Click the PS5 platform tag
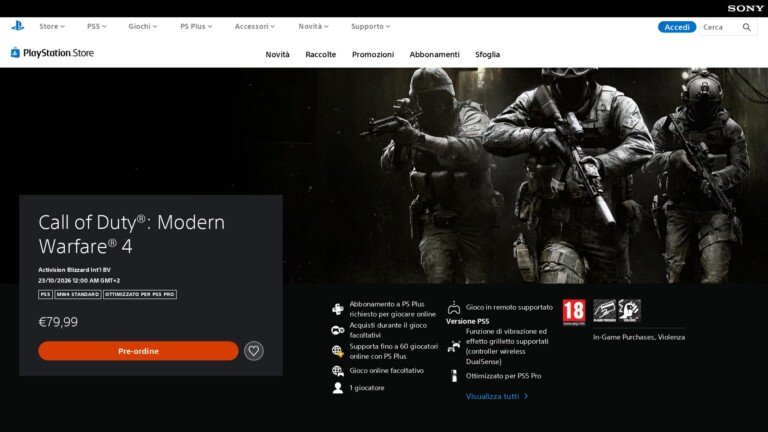Screen dimensions: 768x432 [45, 294]
